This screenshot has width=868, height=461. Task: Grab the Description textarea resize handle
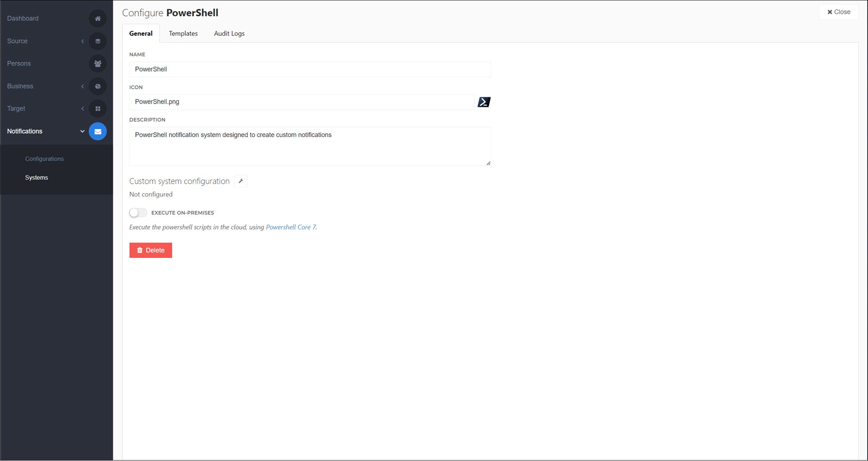pos(488,163)
